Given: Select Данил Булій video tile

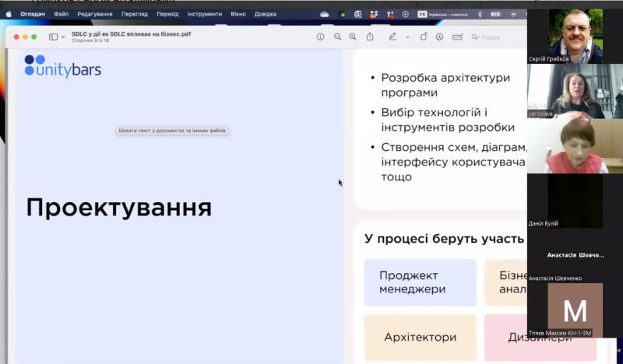Looking at the screenshot, I should [x=575, y=201].
